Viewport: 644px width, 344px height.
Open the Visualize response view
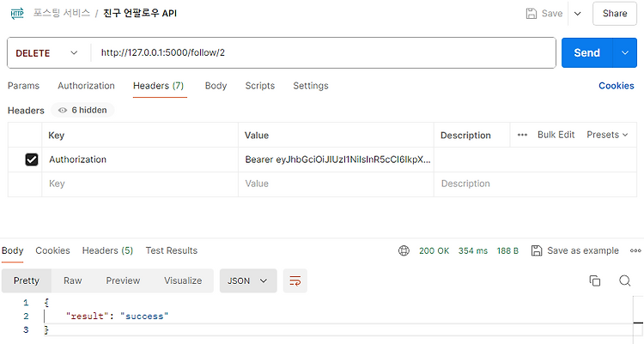tap(183, 281)
